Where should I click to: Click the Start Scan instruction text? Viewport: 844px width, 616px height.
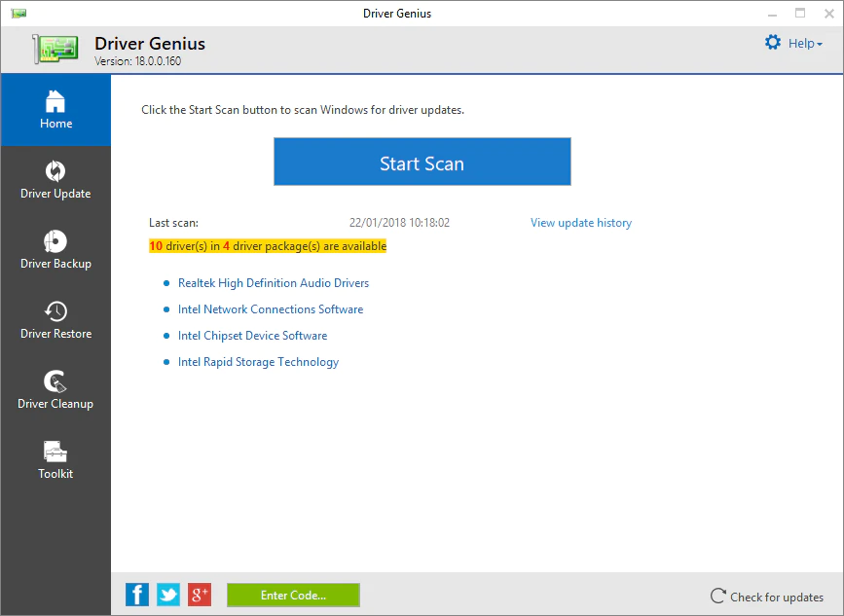pos(303,110)
